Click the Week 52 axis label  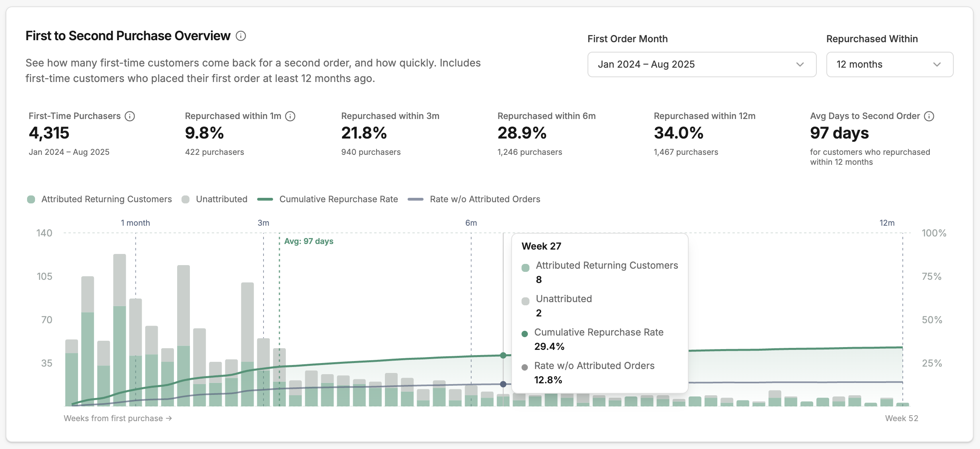902,418
